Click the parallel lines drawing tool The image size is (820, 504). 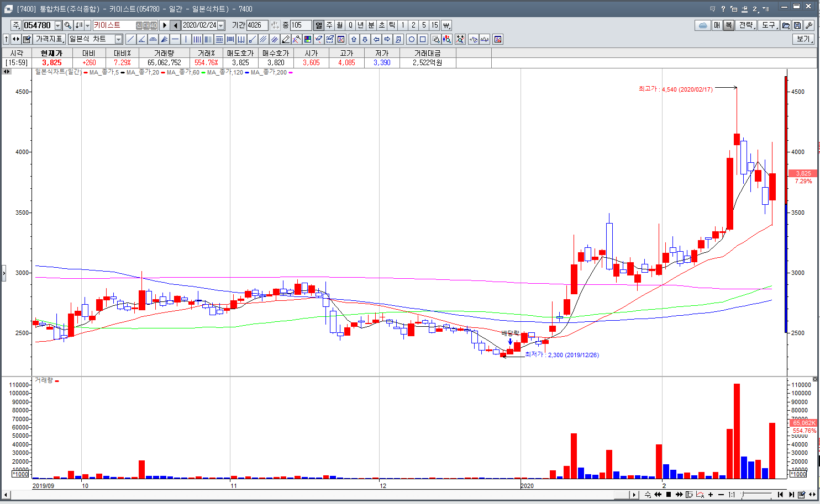[x=264, y=39]
